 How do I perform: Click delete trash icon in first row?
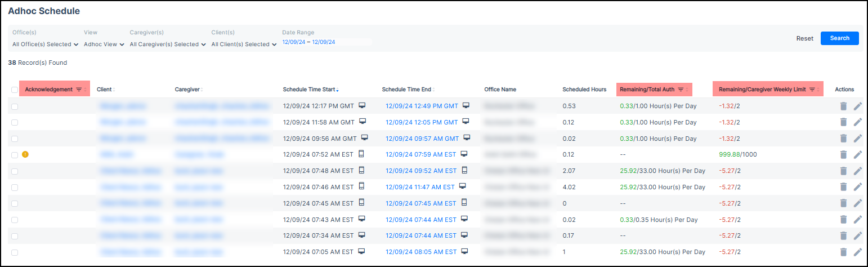(843, 106)
